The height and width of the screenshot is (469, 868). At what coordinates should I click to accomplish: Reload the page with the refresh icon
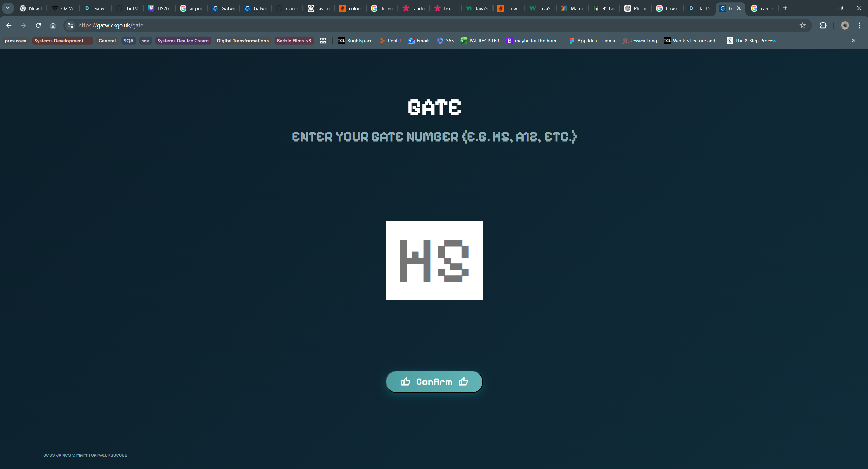tap(38, 25)
